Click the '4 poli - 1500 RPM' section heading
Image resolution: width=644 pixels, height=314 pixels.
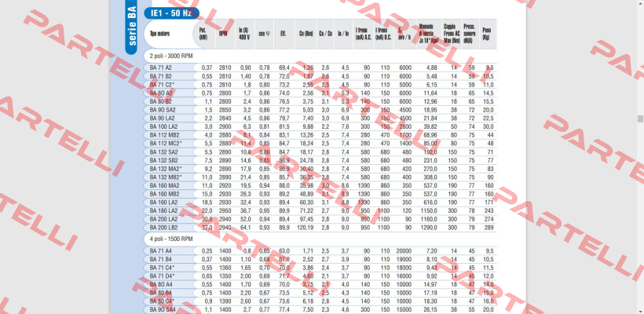[171, 239]
